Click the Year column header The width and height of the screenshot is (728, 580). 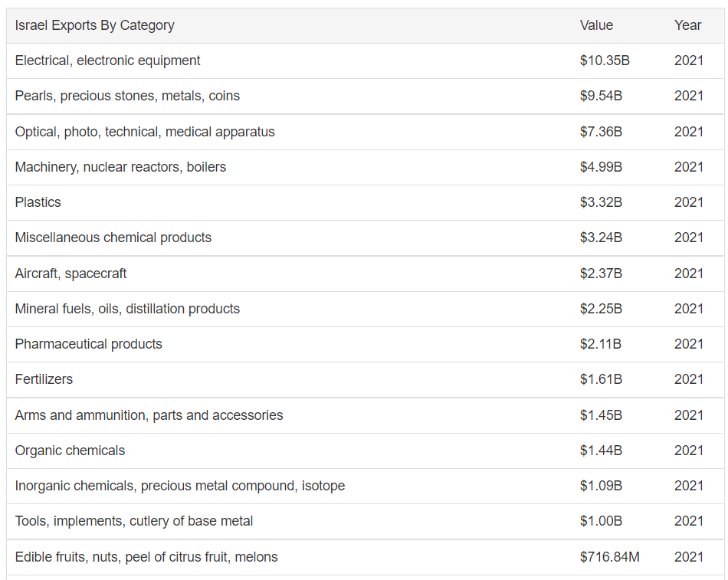(687, 25)
